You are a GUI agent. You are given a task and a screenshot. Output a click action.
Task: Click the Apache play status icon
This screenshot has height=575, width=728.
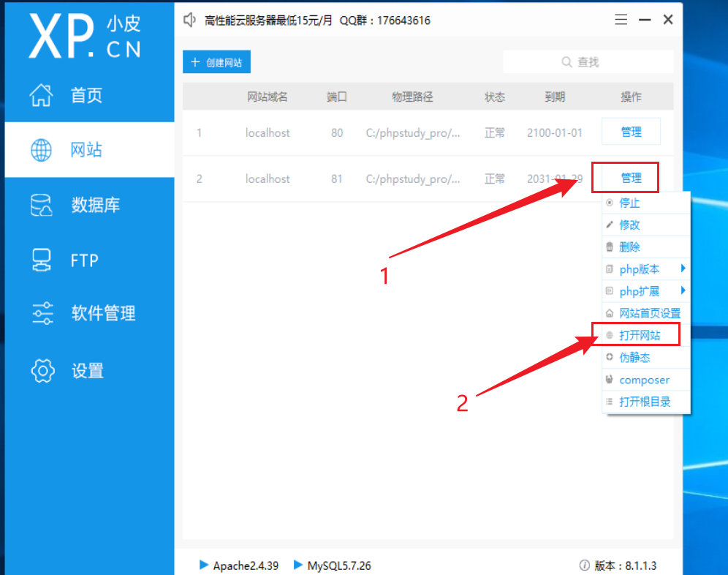point(203,565)
